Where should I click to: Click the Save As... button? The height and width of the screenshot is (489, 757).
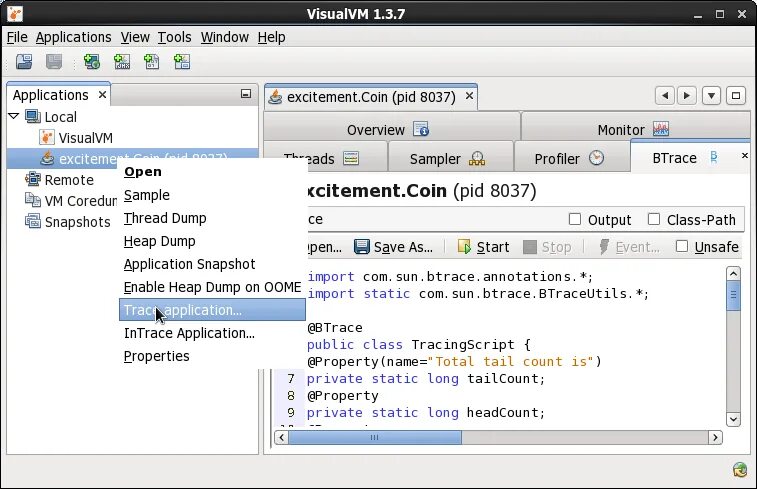tap(393, 247)
